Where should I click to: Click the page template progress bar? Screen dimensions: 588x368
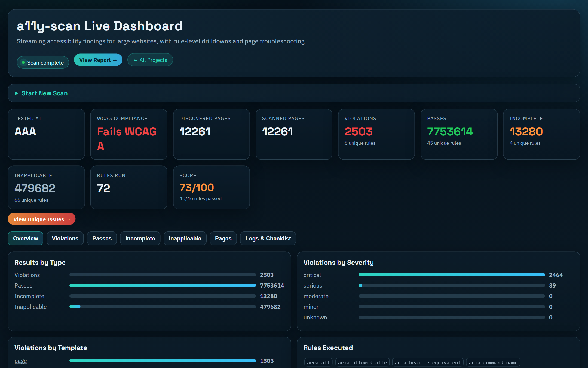click(x=163, y=361)
